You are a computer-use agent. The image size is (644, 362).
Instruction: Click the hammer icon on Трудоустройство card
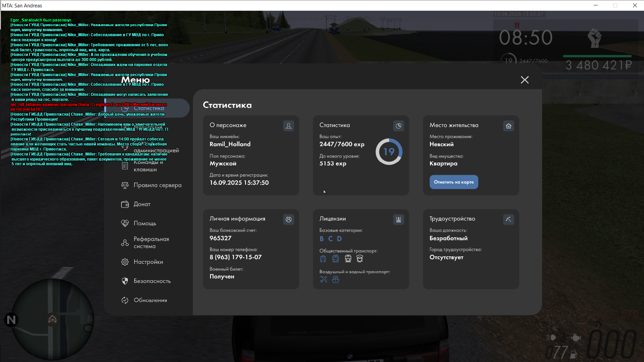508,220
